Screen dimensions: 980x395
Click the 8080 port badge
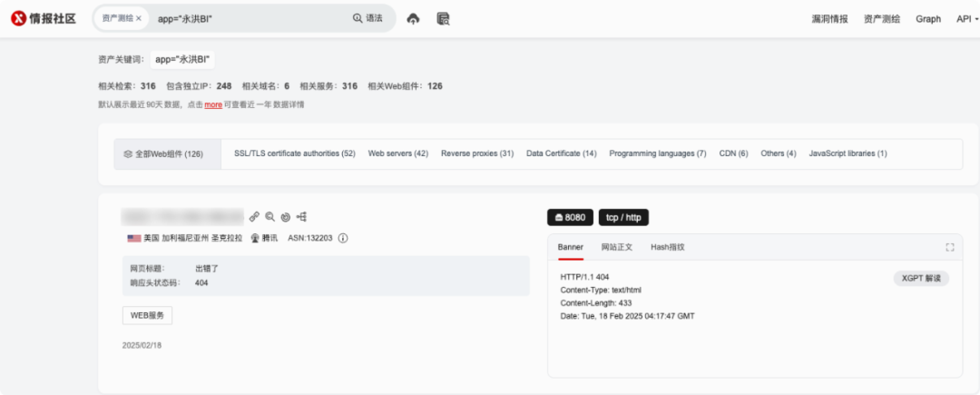[570, 218]
